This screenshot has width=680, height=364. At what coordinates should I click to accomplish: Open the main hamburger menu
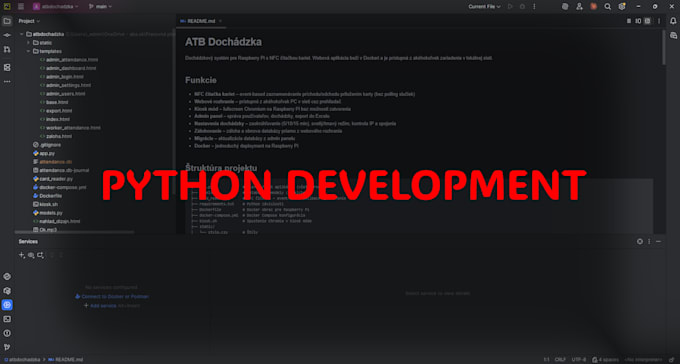21,7
